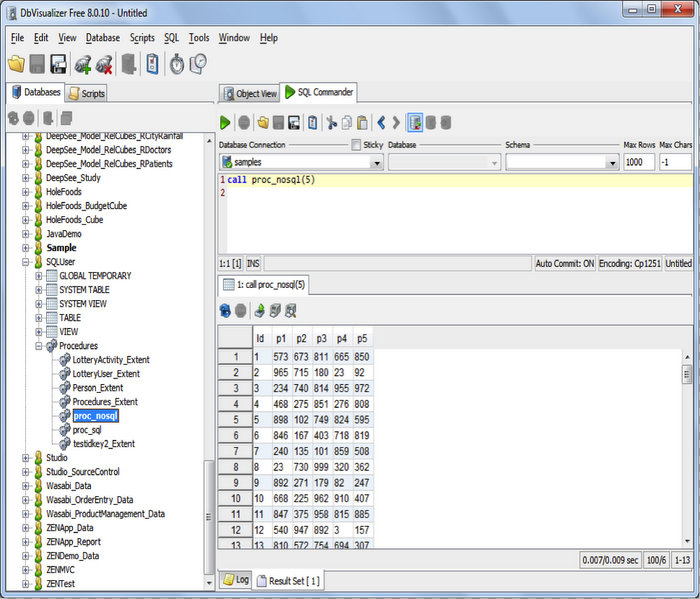This screenshot has width=700, height=599.
Task: Click the magnifier grid icon in result toolbar
Action: tap(291, 310)
